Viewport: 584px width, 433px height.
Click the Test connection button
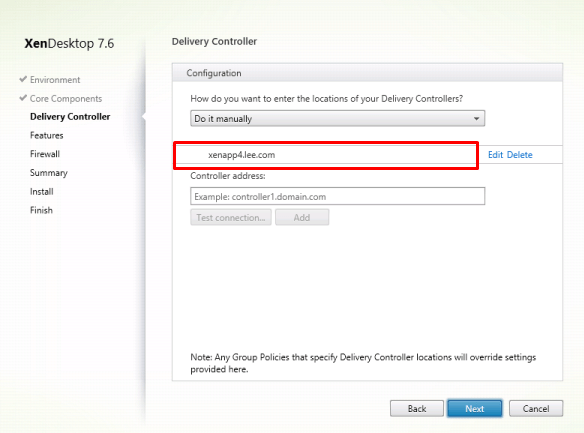231,217
